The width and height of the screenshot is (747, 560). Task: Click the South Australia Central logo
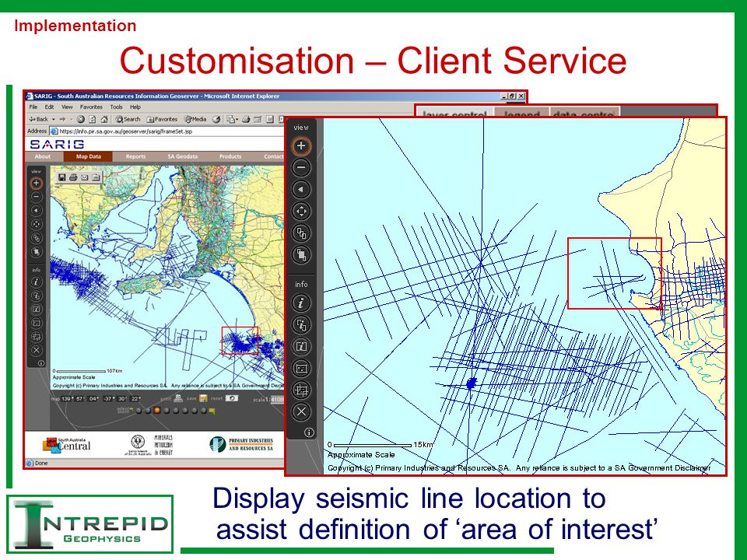(x=67, y=445)
